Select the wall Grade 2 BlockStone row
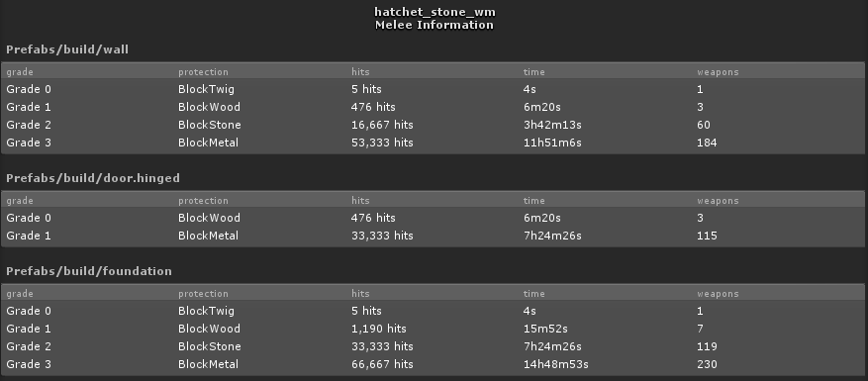Image resolution: width=868 pixels, height=381 pixels. 433,125
